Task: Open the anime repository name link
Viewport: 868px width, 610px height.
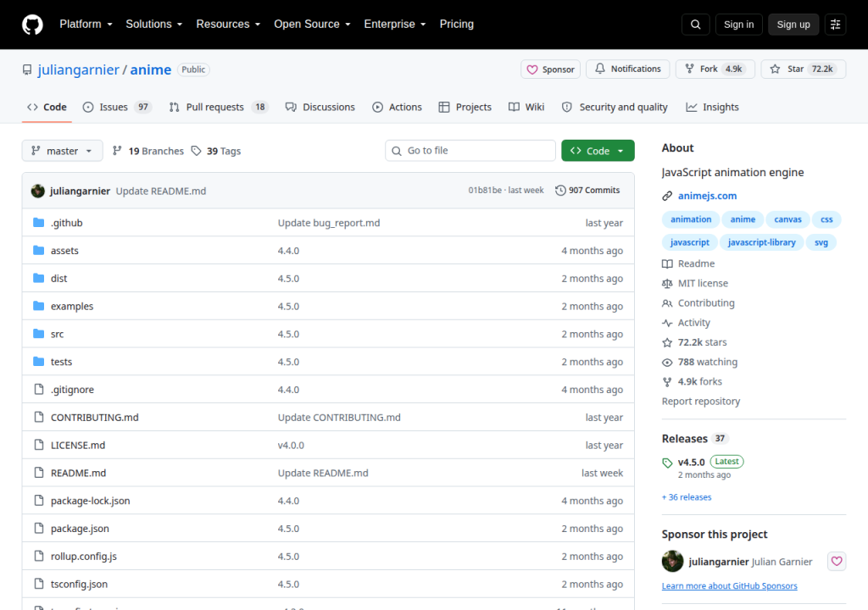Action: point(151,69)
